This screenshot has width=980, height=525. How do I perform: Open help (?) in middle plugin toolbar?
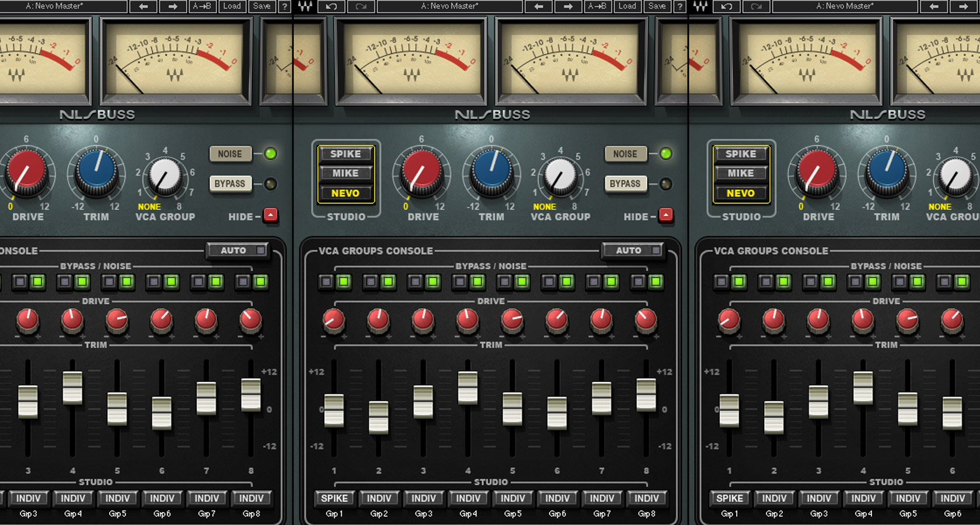[x=680, y=6]
